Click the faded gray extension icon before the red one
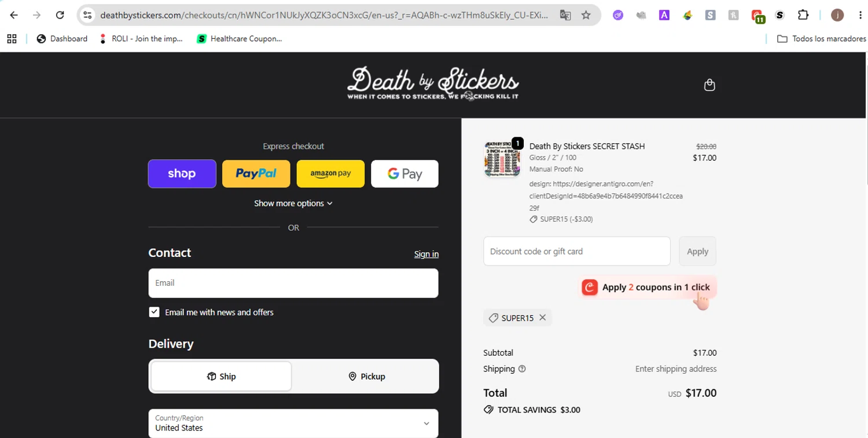Viewport: 868px width, 438px height. point(733,16)
